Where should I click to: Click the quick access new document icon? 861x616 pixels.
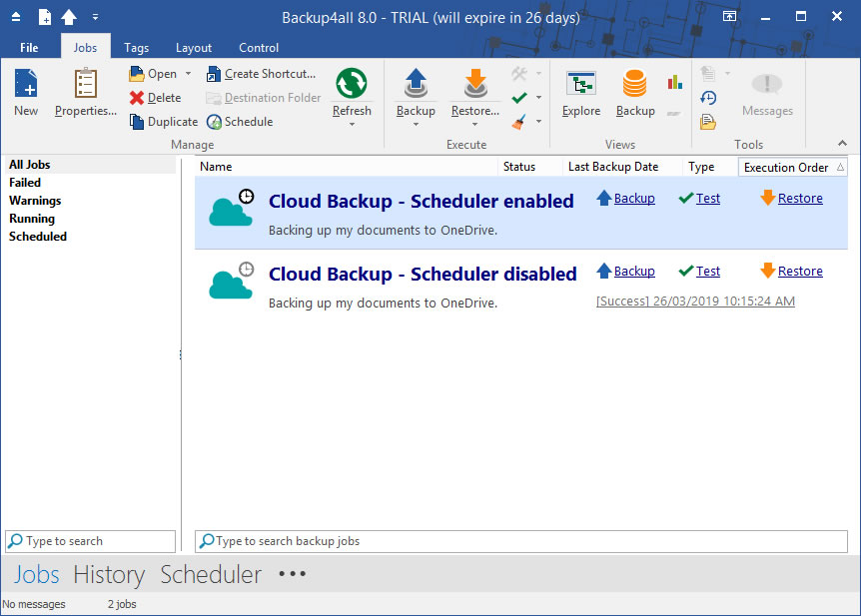point(45,17)
